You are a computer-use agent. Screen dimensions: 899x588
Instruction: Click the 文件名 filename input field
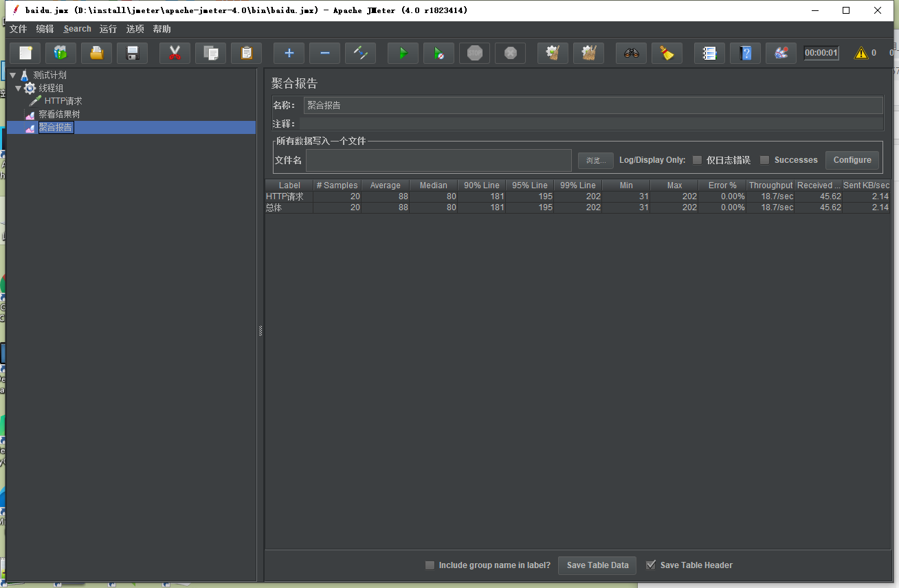click(x=439, y=160)
